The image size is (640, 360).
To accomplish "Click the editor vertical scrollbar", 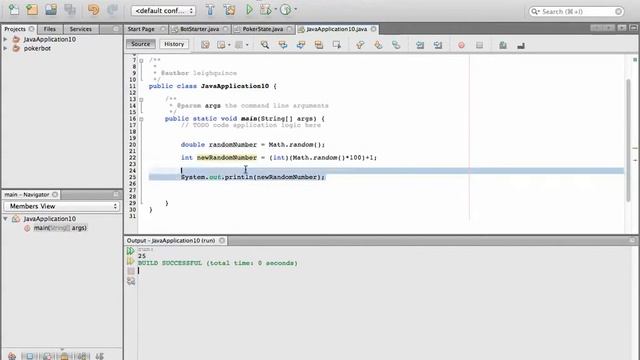I will [x=629, y=140].
